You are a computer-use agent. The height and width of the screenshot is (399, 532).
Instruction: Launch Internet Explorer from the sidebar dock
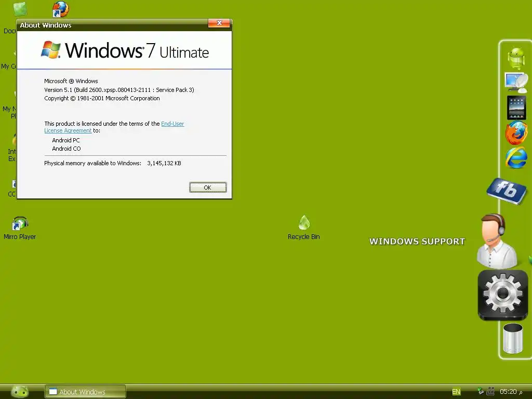[x=516, y=157]
